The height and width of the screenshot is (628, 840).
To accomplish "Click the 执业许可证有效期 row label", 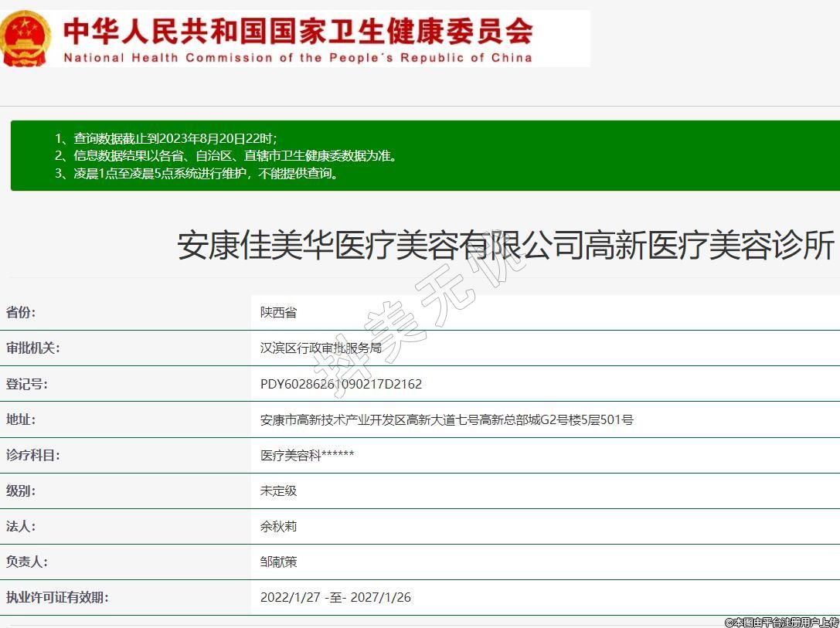I will (x=57, y=597).
